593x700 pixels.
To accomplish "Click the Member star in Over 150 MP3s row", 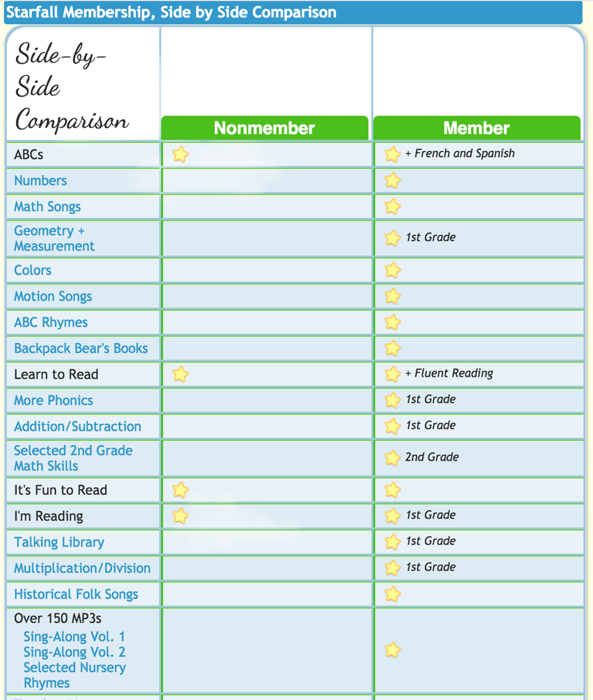I will tap(393, 650).
